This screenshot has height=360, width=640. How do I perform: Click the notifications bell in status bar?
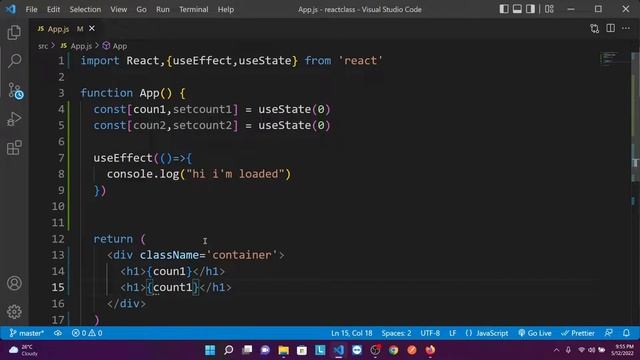tap(626, 333)
